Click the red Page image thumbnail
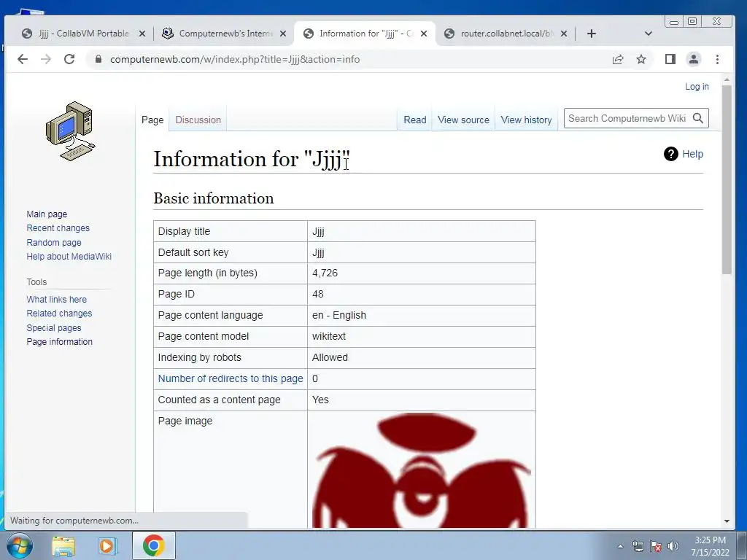Image resolution: width=747 pixels, height=560 pixels. (422, 470)
